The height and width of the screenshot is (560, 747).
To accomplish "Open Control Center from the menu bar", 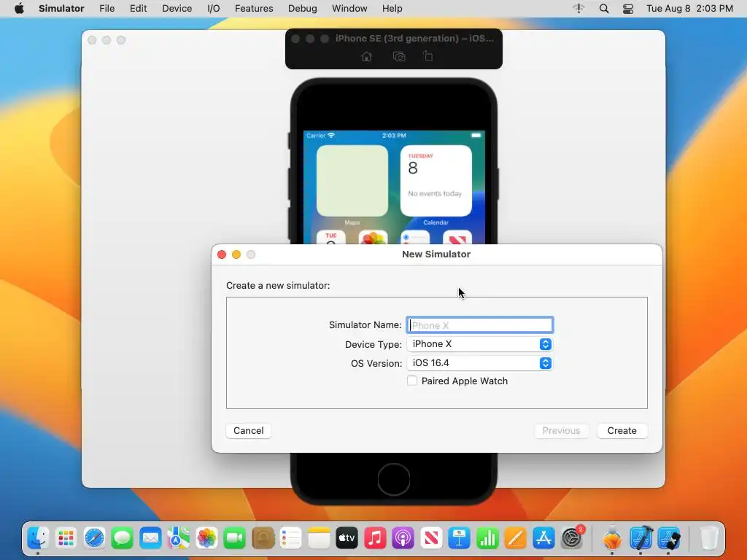I will [628, 9].
